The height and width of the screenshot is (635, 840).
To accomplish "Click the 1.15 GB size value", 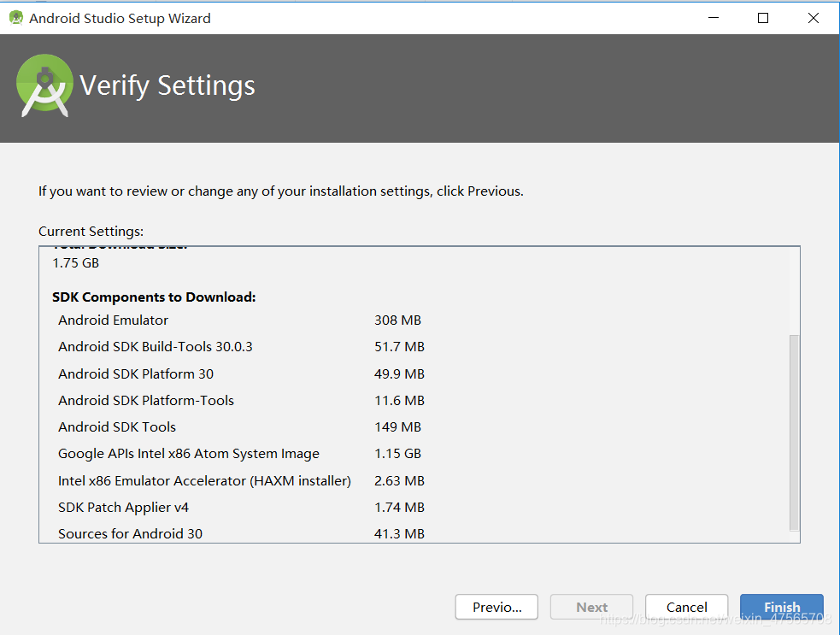I will click(x=397, y=453).
